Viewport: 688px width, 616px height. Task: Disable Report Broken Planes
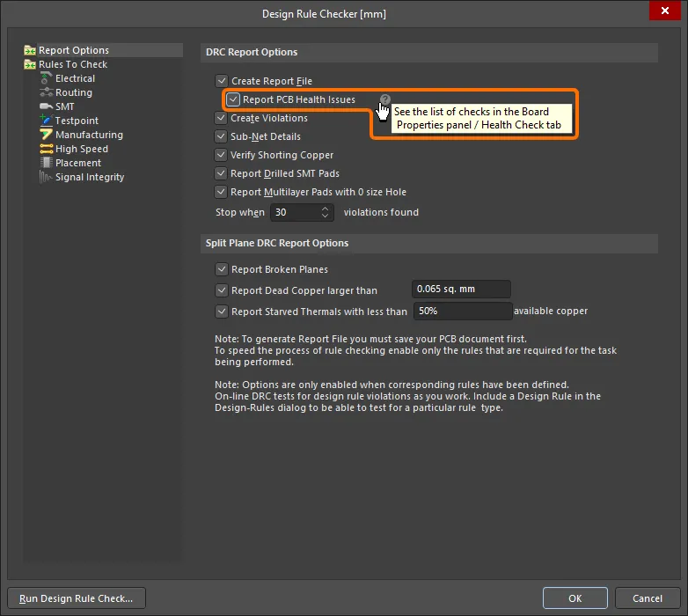(222, 269)
